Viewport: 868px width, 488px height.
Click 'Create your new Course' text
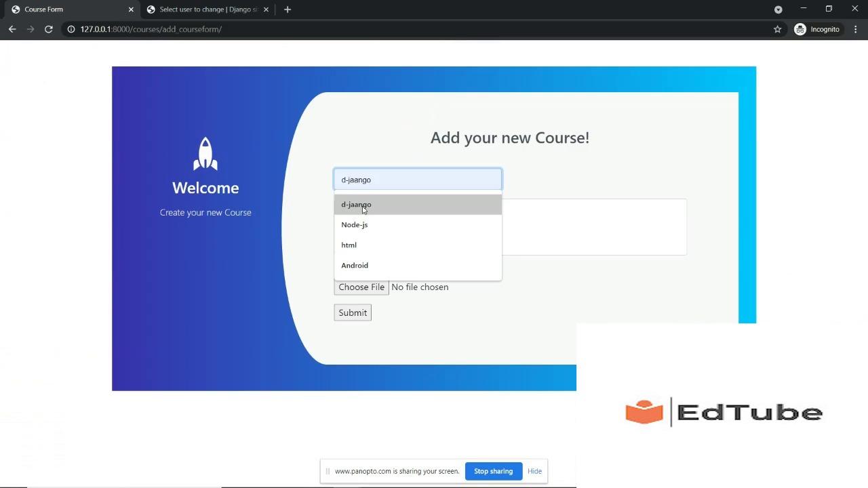click(205, 213)
